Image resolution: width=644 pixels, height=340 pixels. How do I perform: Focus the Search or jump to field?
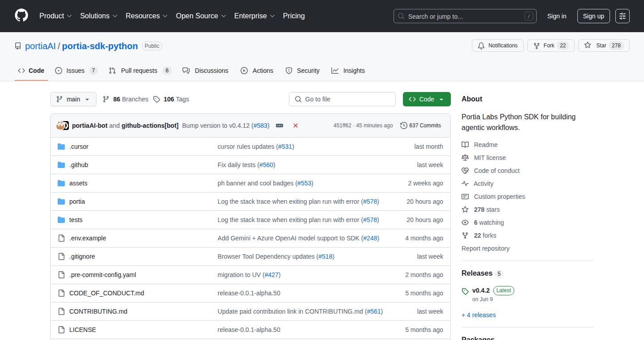click(465, 16)
